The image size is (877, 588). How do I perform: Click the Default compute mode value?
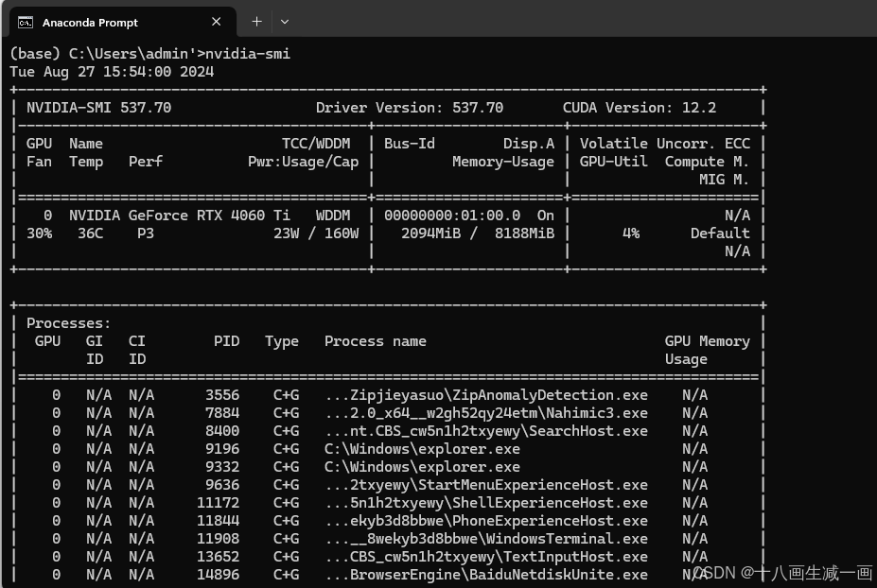point(720,233)
